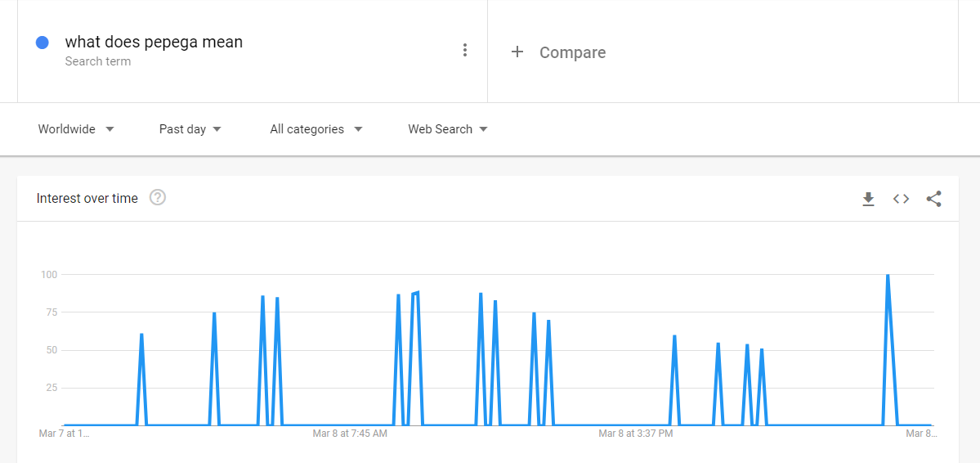Download the interest over time data

868,199
